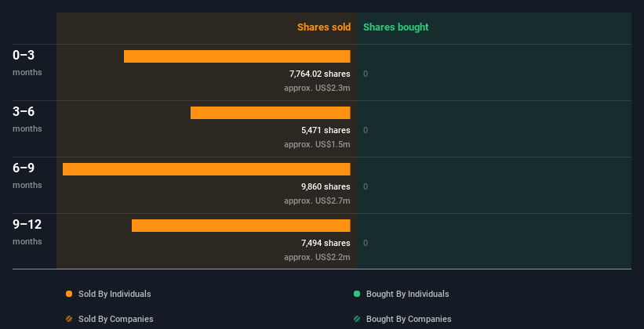Click the Bought By Companies striped icon
Viewport: 644px width, 329px height.
tap(357, 319)
